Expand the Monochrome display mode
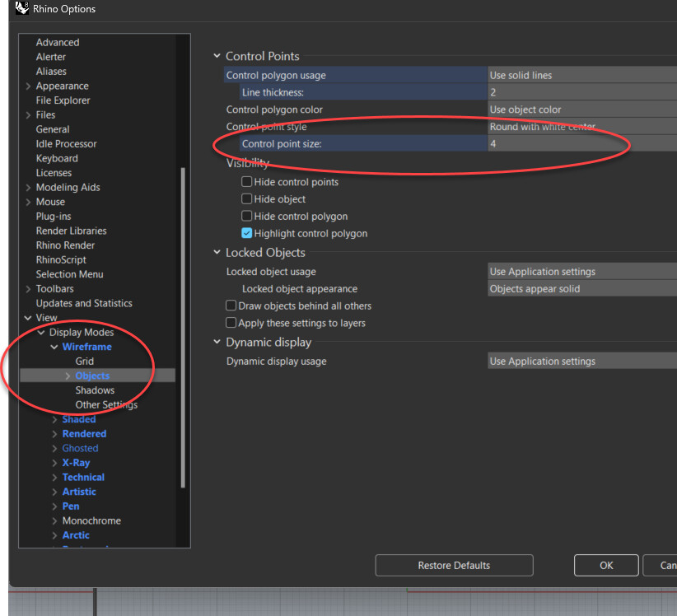 point(55,521)
